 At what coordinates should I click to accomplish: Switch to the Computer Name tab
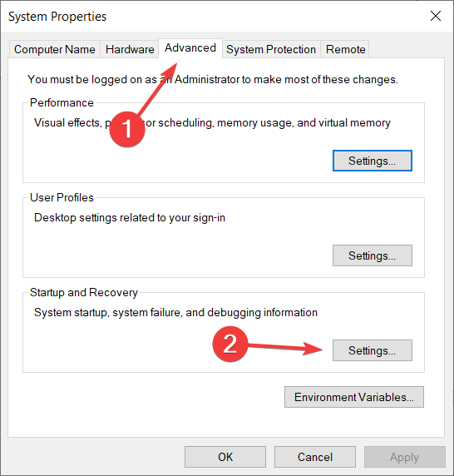[x=55, y=49]
